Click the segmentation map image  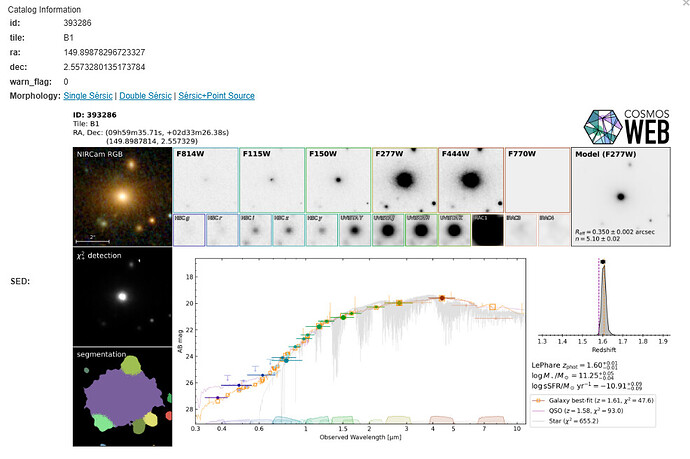122,397
